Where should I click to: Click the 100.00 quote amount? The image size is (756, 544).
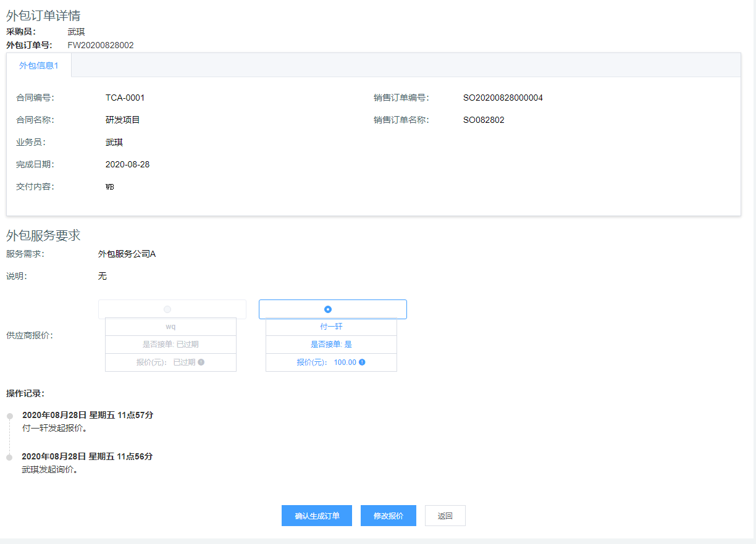coord(345,362)
